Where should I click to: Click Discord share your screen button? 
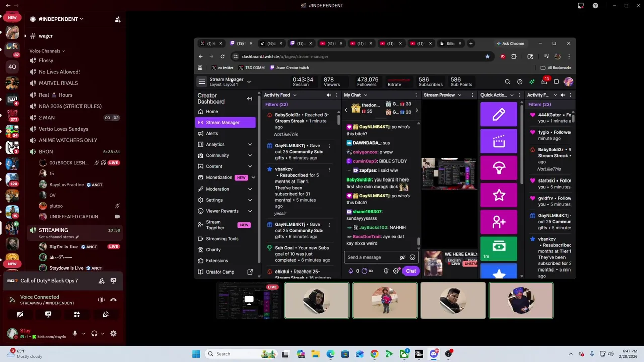pos(48,314)
